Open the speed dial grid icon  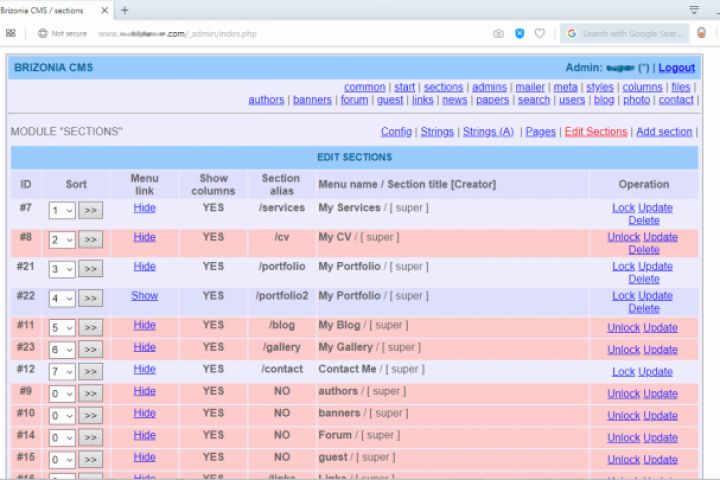pos(11,33)
